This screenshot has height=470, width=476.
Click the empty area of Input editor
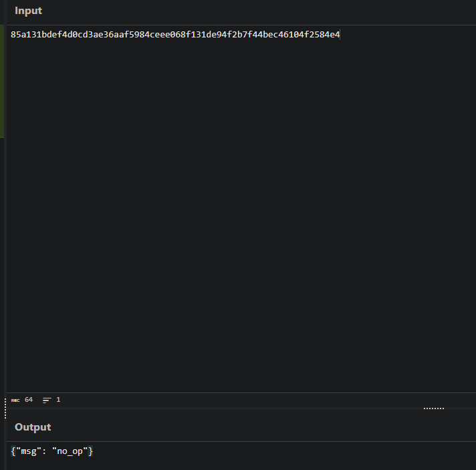[241, 214]
